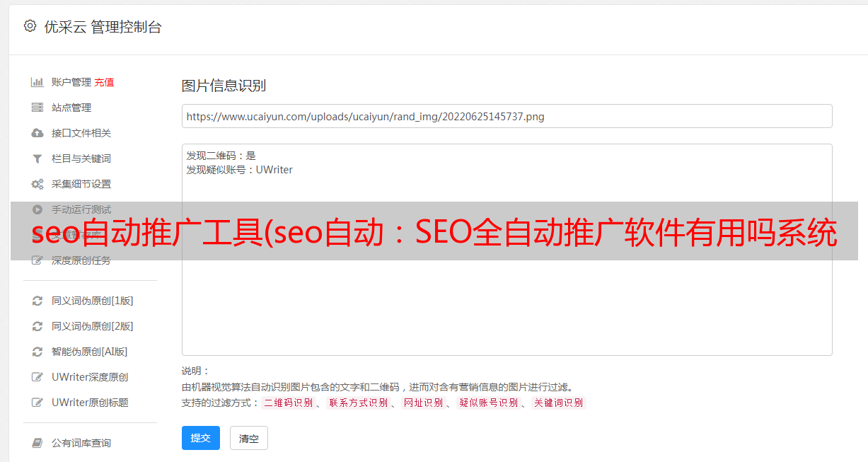The height and width of the screenshot is (462, 868).
Task: Click the 二维码识别 filter tag
Action: pos(288,403)
